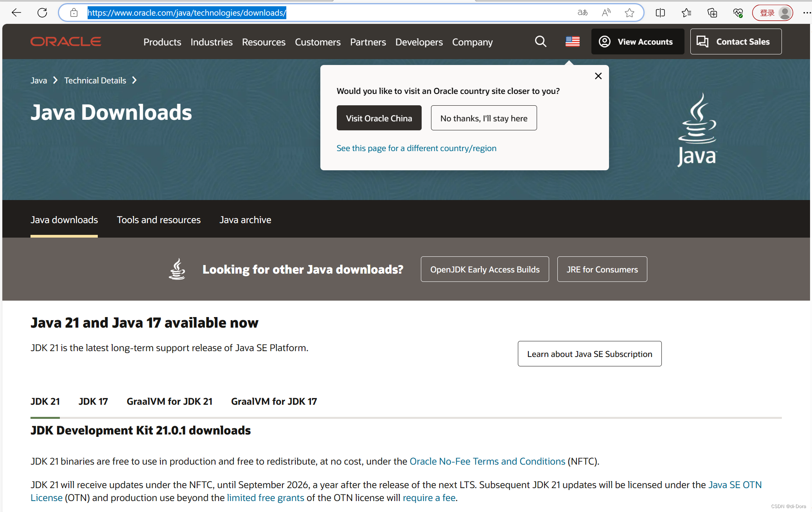This screenshot has height=512, width=812.
Task: Close the country site popup
Action: pyautogui.click(x=598, y=76)
